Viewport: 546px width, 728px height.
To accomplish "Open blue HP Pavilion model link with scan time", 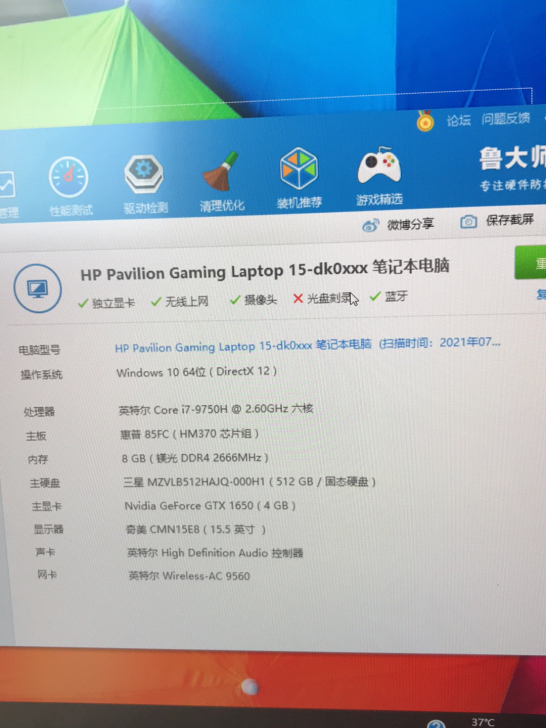I will (x=307, y=345).
